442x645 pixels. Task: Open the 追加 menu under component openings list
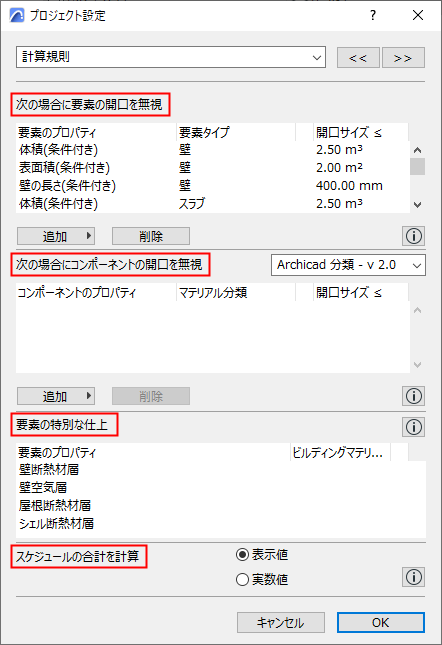(x=56, y=396)
